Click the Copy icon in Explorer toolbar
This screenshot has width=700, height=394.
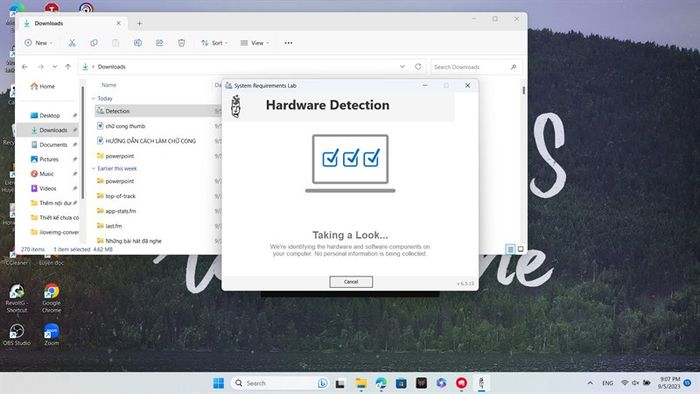pyautogui.click(x=94, y=43)
